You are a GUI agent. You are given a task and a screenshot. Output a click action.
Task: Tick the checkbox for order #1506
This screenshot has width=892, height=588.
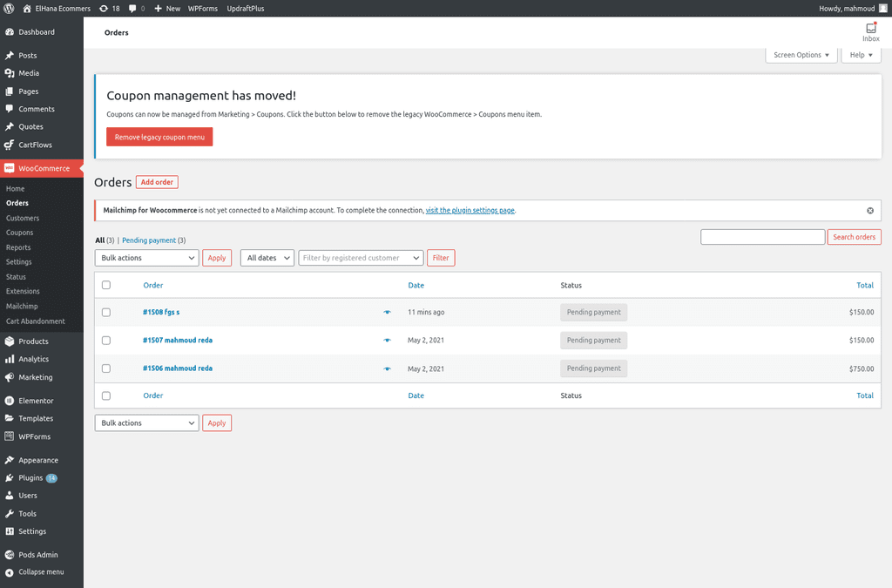point(106,368)
